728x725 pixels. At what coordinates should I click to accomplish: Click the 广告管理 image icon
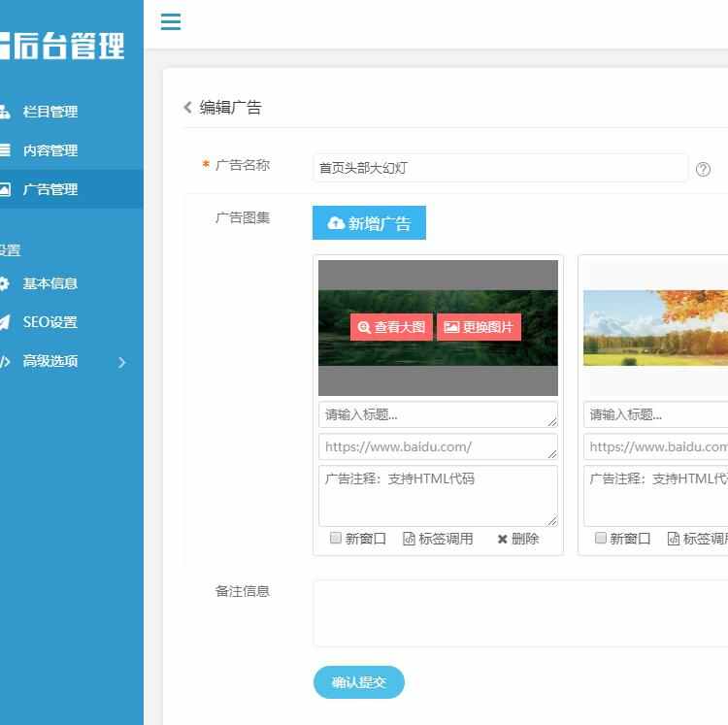click(x=5, y=189)
